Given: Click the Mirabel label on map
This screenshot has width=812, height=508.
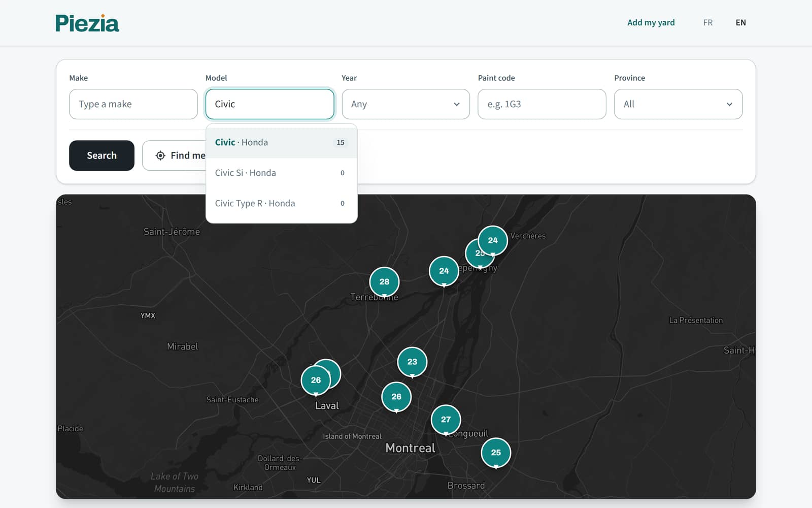Looking at the screenshot, I should pos(183,346).
